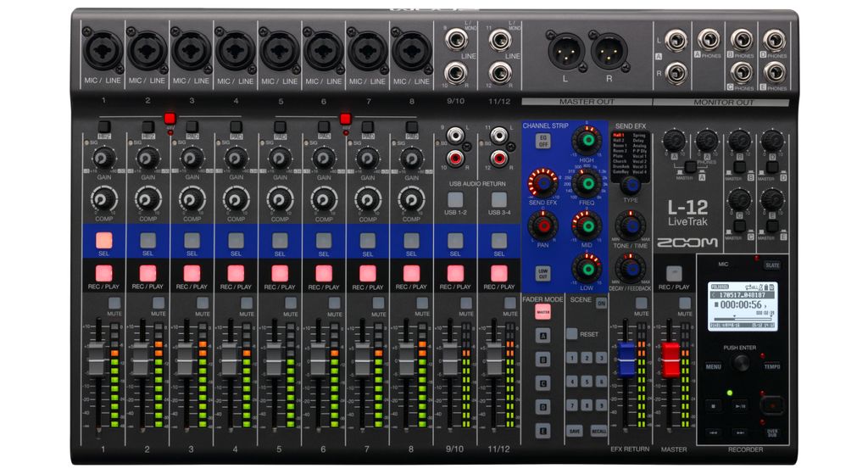This screenshot has height=474, width=868.
Task: Open the recorder MENU
Action: point(714,366)
